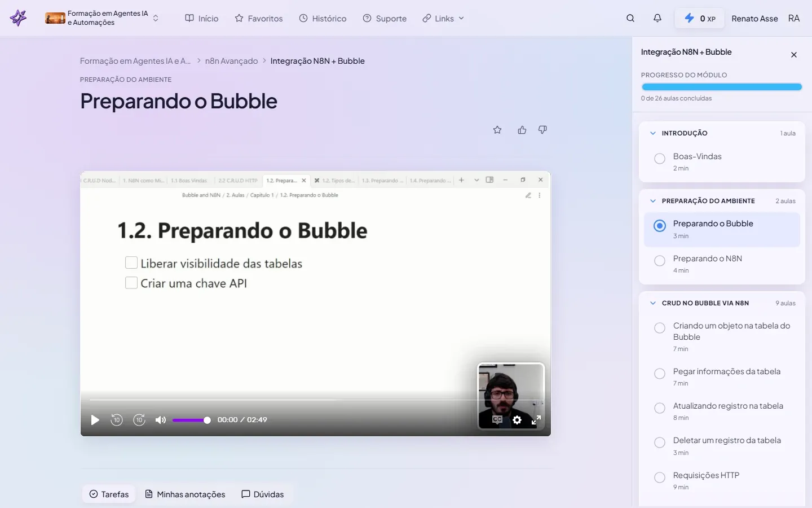
Task: Check Criar uma chave API box
Action: [131, 283]
